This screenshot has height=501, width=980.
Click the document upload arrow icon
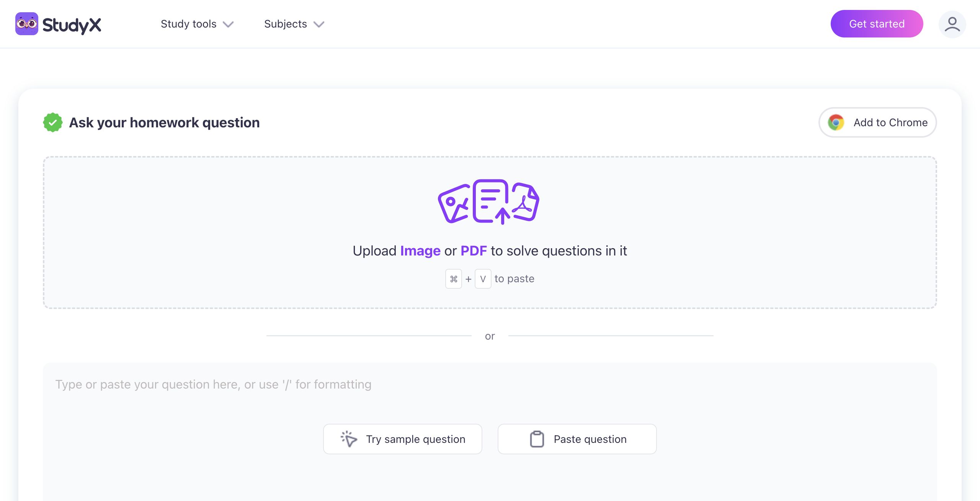click(490, 201)
